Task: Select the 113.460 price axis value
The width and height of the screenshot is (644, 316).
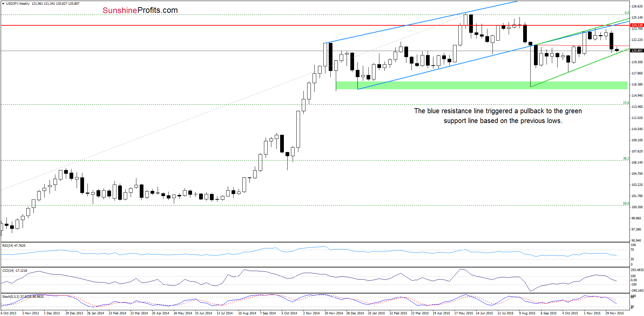Action: coord(637,107)
